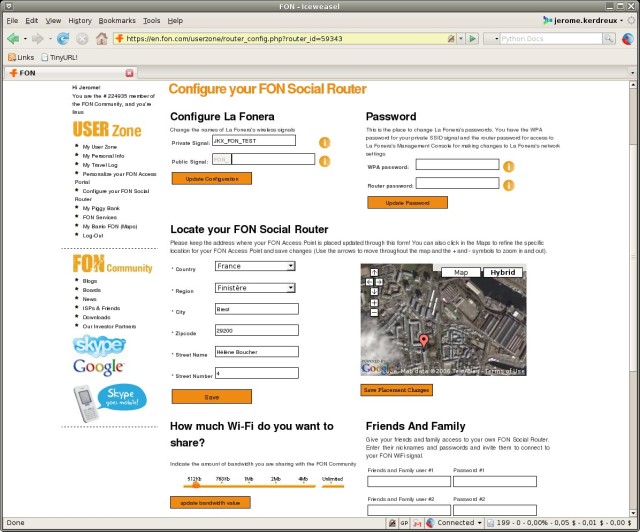Pan the map up with the arrow

coord(372,273)
